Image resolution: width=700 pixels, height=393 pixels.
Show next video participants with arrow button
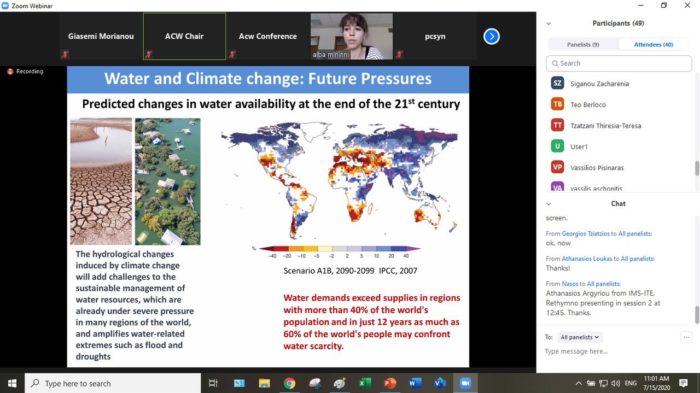[x=492, y=37]
